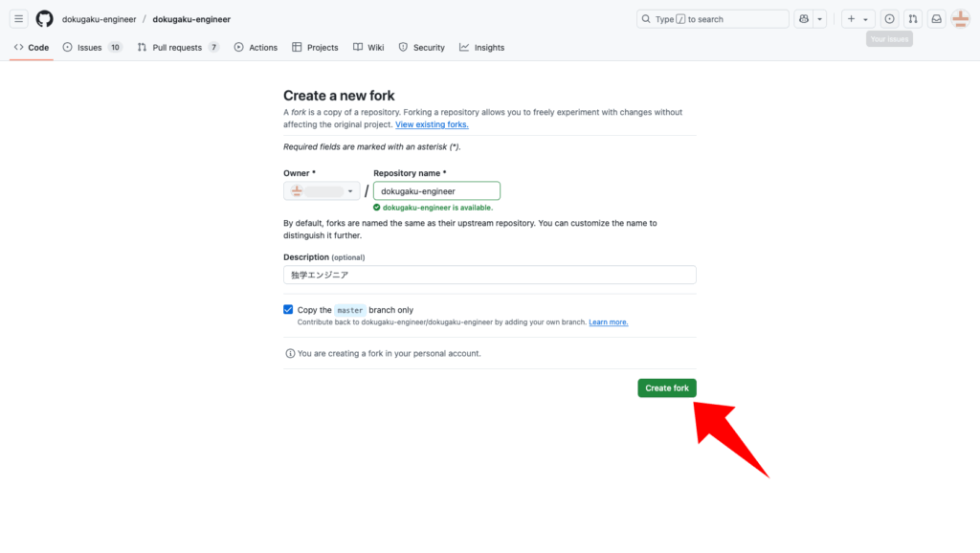The height and width of the screenshot is (553, 980).
Task: Expand the Copilot dropdown arrow
Action: [x=820, y=19]
